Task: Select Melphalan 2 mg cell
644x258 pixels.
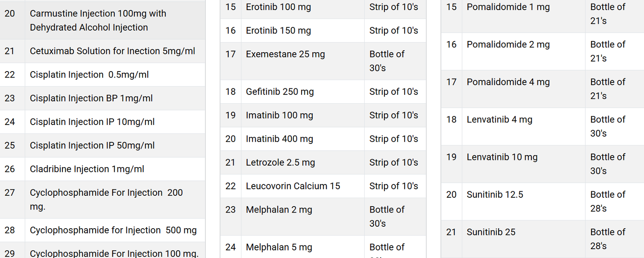Action: click(303, 217)
